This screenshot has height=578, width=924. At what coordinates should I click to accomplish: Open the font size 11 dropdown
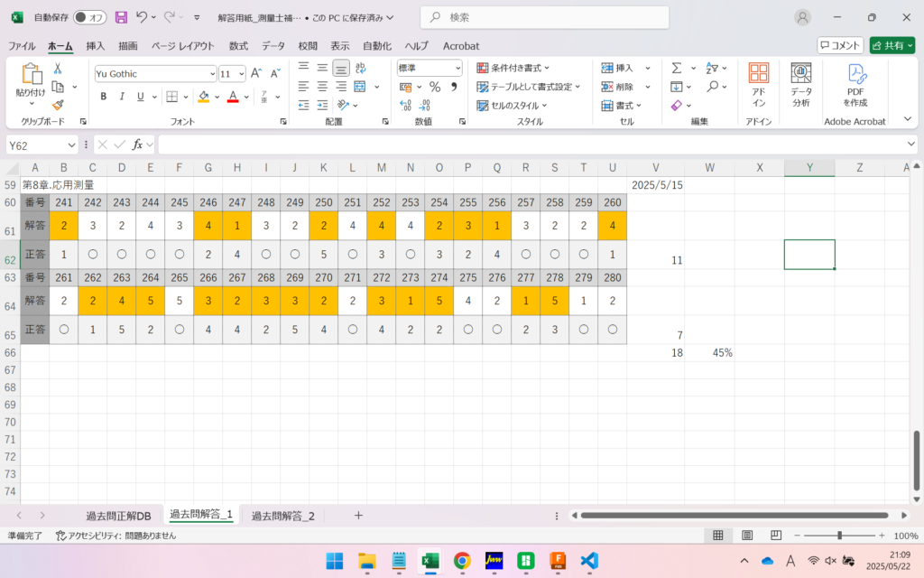241,74
